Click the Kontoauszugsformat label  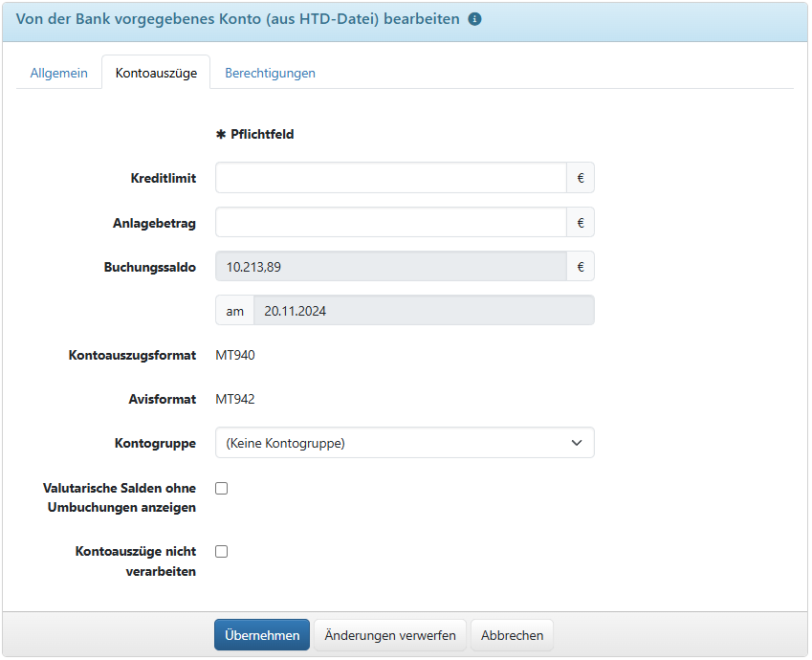tap(132, 356)
